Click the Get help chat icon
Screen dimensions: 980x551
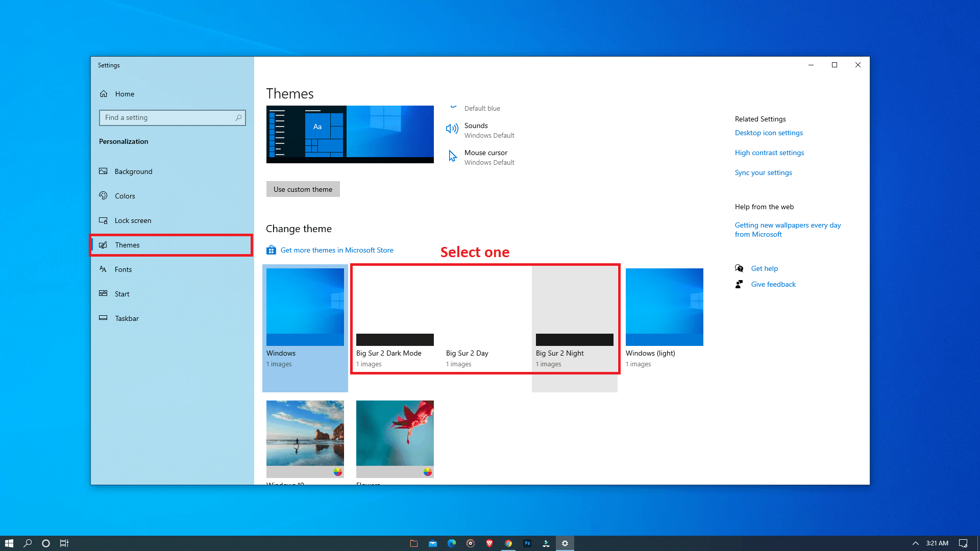pyautogui.click(x=739, y=268)
